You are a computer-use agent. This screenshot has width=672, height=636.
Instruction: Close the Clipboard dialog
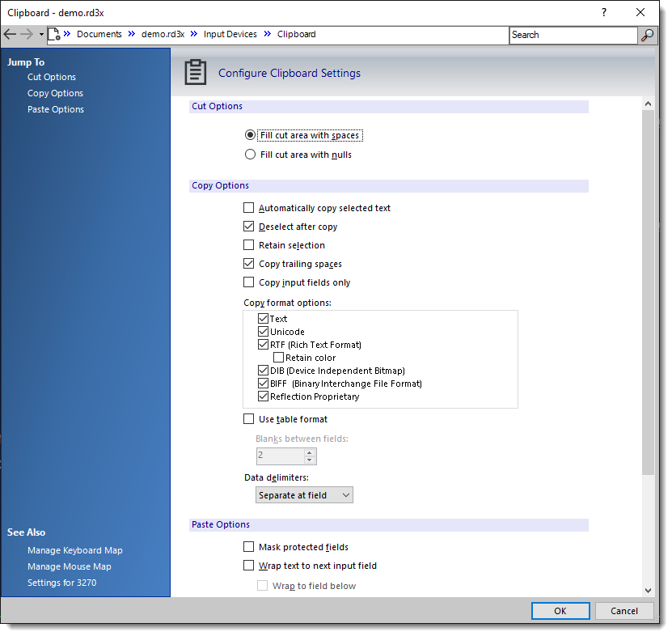click(640, 12)
